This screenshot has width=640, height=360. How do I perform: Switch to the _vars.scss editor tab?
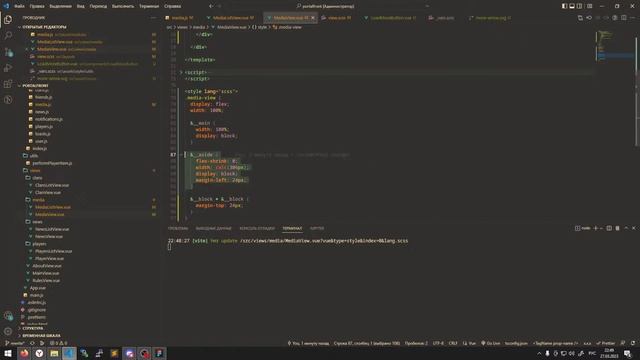pos(444,18)
